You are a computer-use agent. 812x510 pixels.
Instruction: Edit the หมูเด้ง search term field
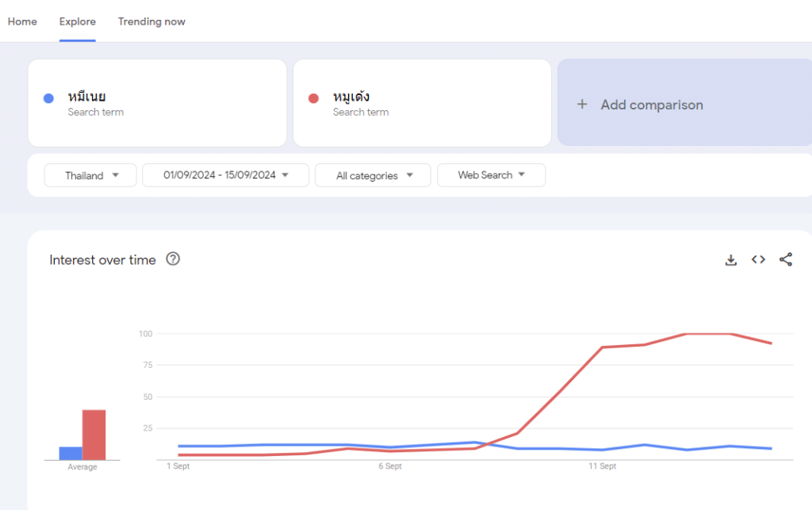coord(422,103)
